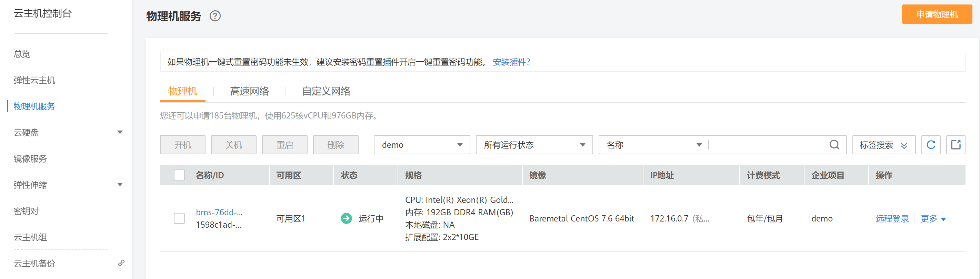This screenshot has height=279, width=980.
Task: Click IP地址 column header
Action: pos(662,175)
